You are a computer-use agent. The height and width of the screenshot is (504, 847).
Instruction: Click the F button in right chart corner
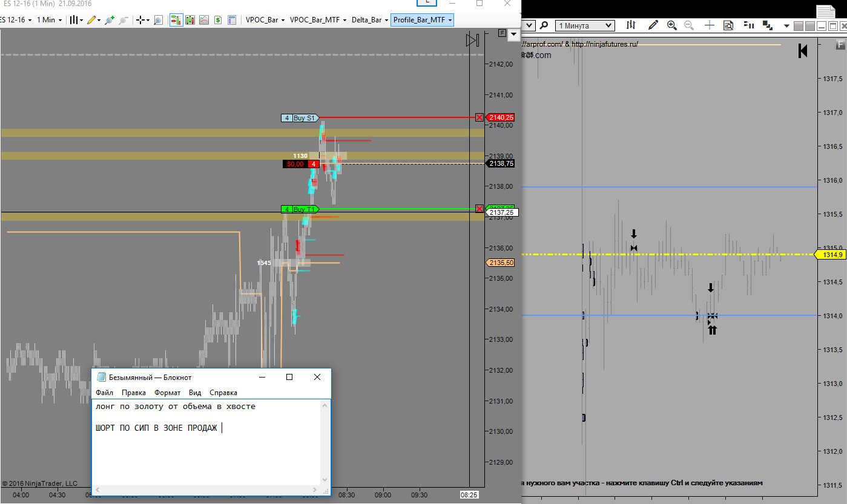click(x=840, y=44)
